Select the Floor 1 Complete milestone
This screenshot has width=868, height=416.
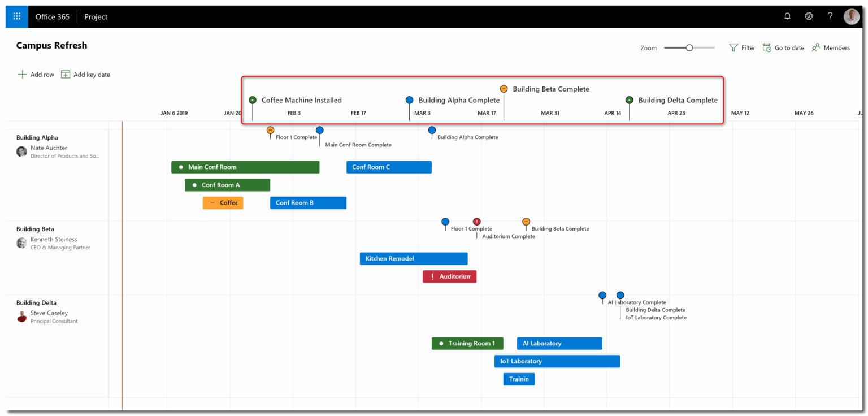coord(270,130)
